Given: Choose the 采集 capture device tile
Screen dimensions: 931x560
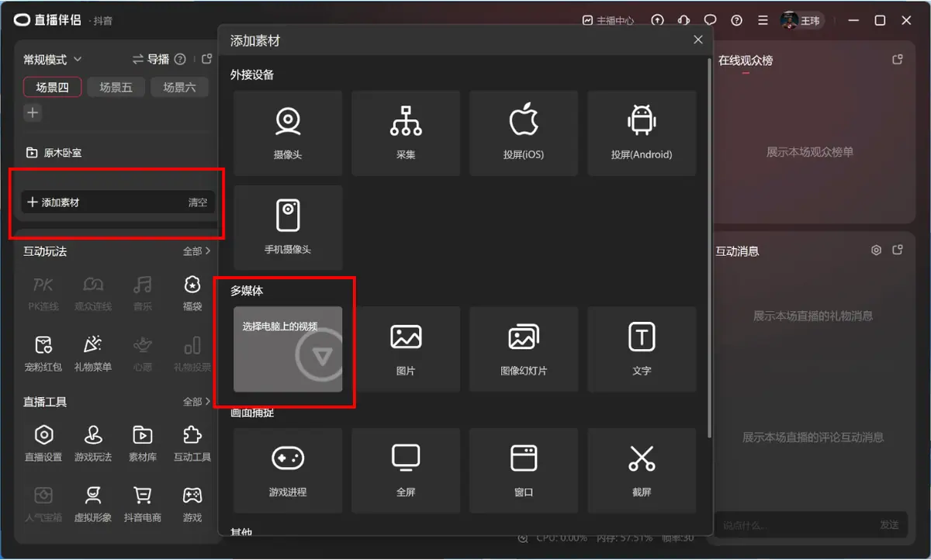Looking at the screenshot, I should pos(406,133).
